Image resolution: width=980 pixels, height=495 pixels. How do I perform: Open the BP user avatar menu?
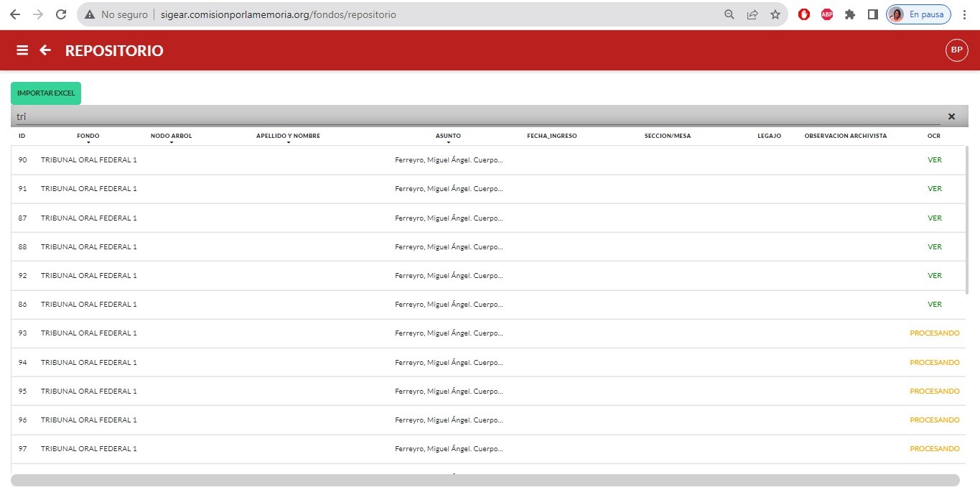[x=956, y=50]
